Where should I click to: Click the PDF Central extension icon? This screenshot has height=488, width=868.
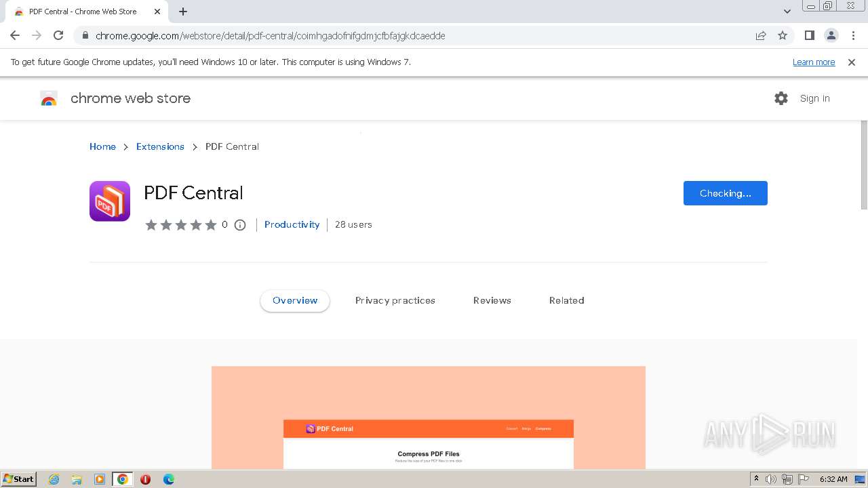click(x=110, y=201)
